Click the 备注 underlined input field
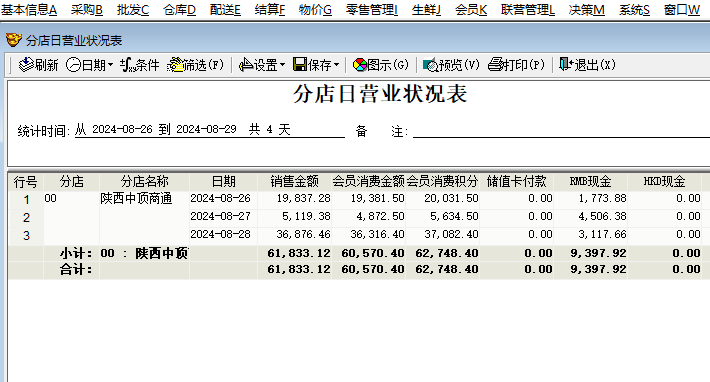Image resolution: width=710 pixels, height=382 pixels. click(x=561, y=131)
